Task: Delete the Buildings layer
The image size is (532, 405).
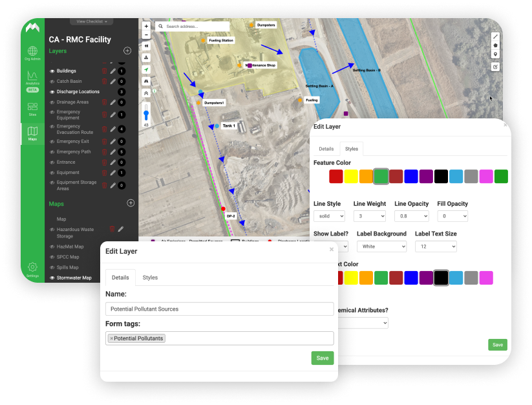Action: pyautogui.click(x=105, y=71)
